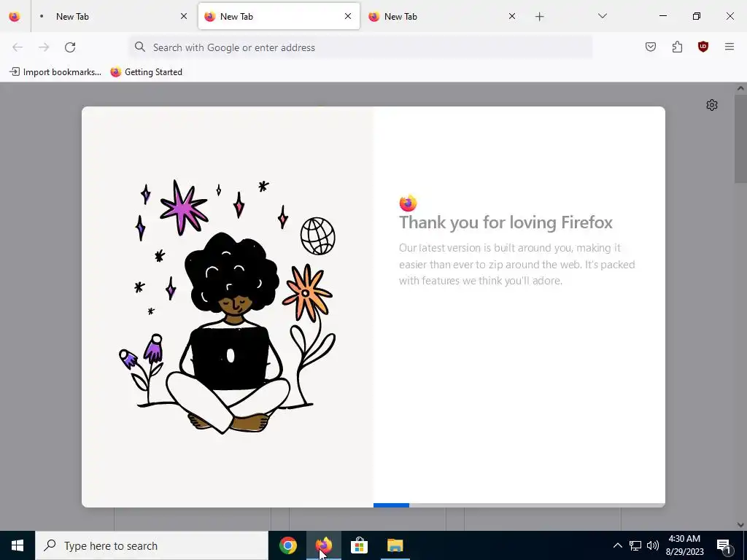
Task: Open the notification center icon
Action: (724, 546)
